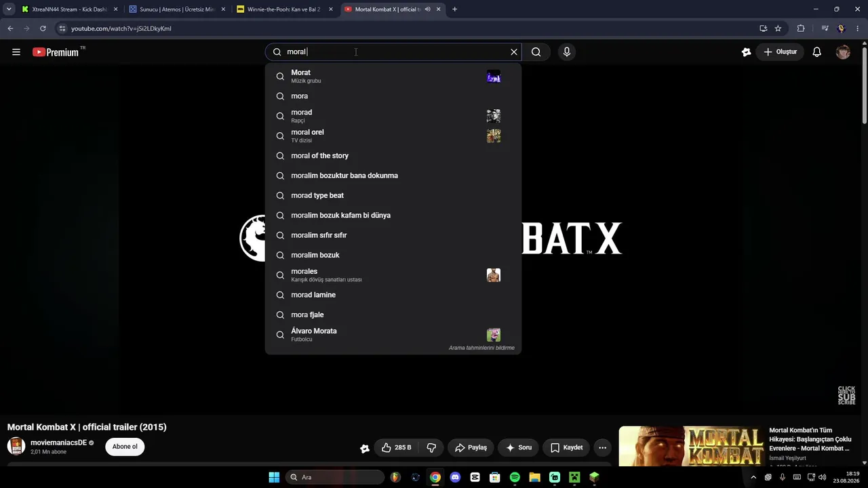Choose the plain 'mora' suggestion
Image resolution: width=868 pixels, height=488 pixels.
pyautogui.click(x=393, y=96)
